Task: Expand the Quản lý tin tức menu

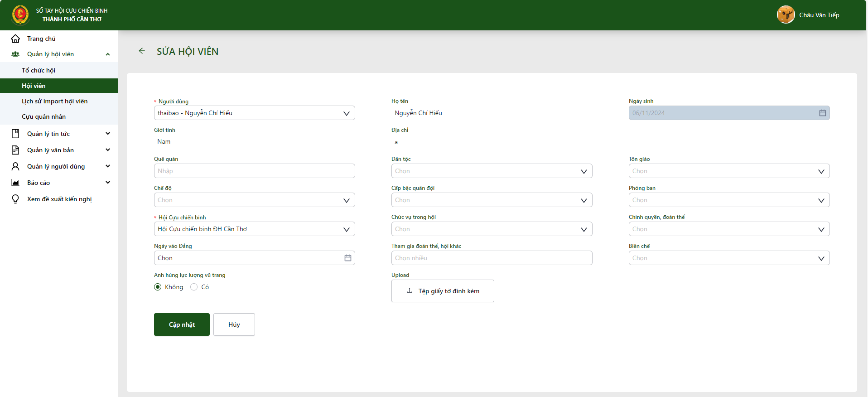Action: coord(108,134)
